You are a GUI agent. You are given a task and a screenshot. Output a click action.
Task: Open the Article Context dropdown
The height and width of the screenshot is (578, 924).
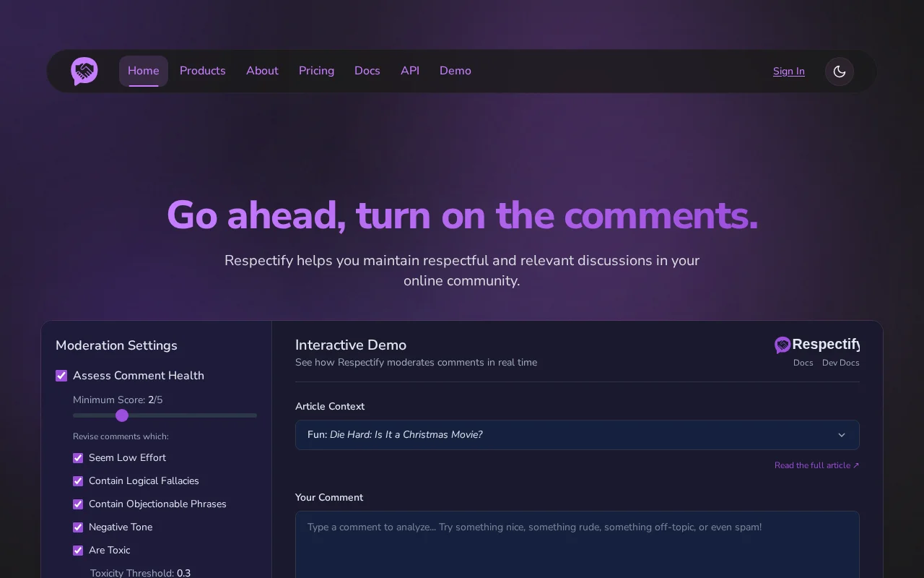(577, 435)
